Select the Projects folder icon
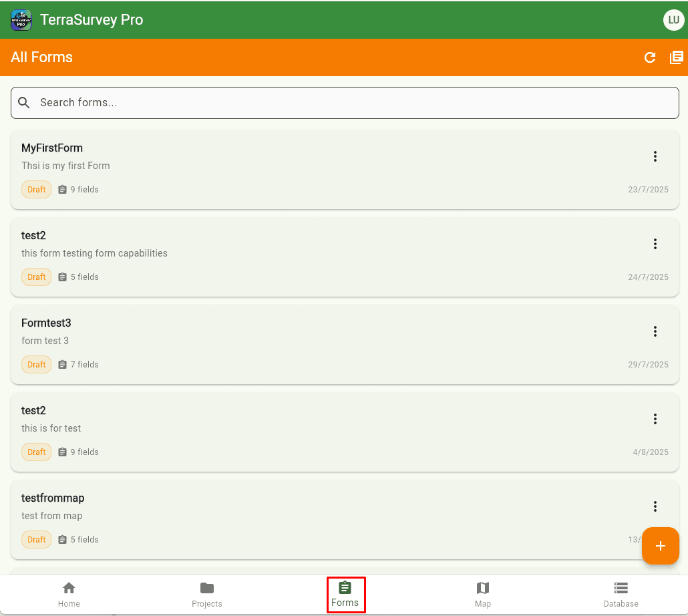Image resolution: width=688 pixels, height=616 pixels. tap(206, 588)
